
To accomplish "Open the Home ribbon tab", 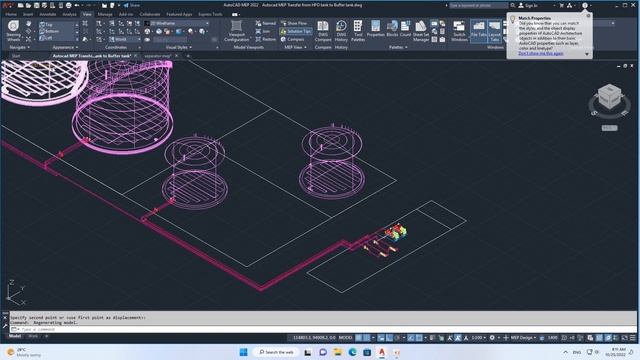I will tap(11, 14).
